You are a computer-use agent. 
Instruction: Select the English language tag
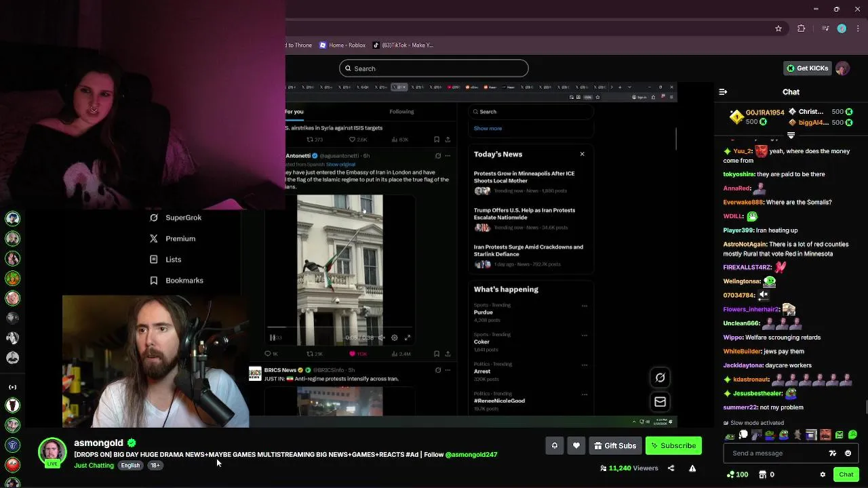click(130, 466)
